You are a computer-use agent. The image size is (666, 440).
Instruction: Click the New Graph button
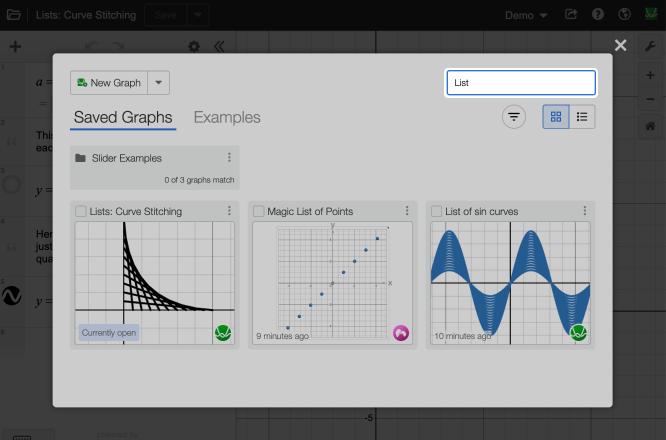tap(109, 82)
